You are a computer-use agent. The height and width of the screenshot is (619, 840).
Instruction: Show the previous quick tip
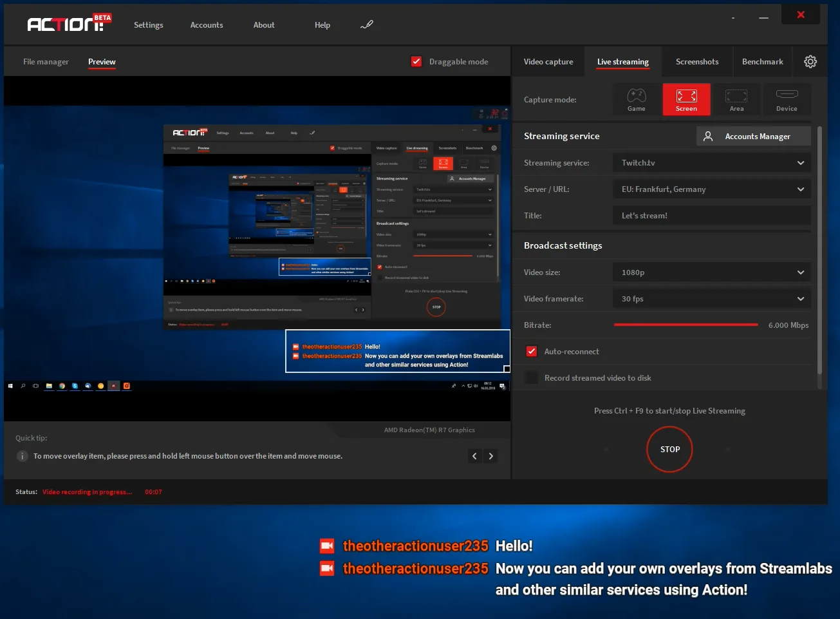[x=475, y=456]
